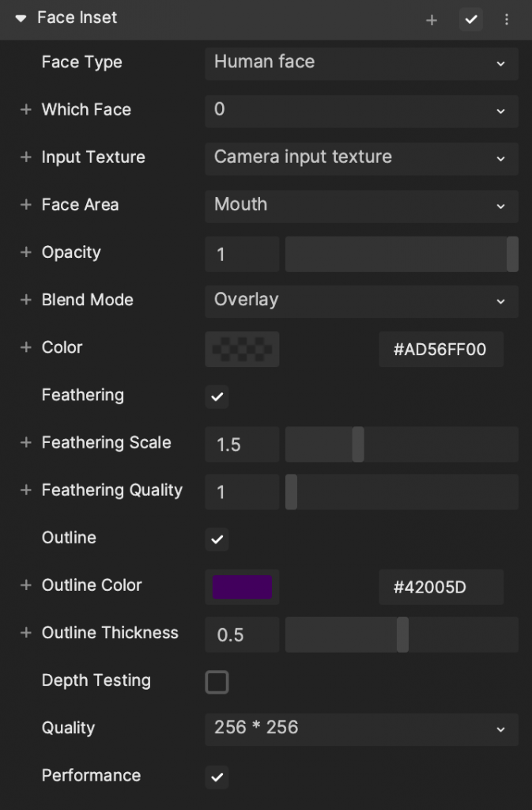Uncheck the Feathering checkbox
This screenshot has width=532, height=810.
[x=217, y=397]
